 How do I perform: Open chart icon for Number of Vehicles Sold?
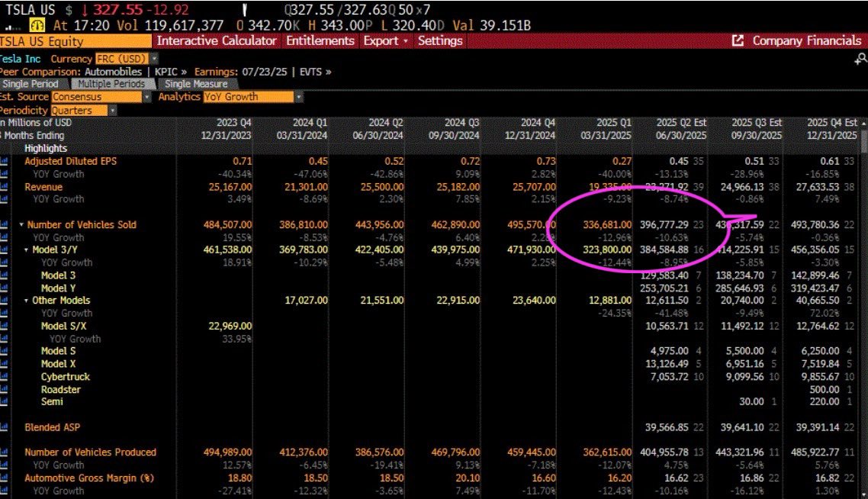coord(5,224)
